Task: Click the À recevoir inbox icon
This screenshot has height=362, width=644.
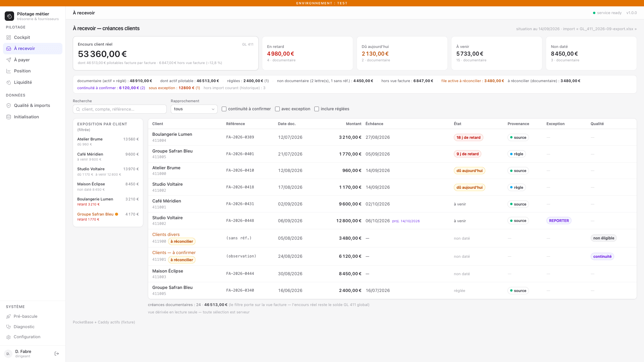Action: [x=9, y=49]
